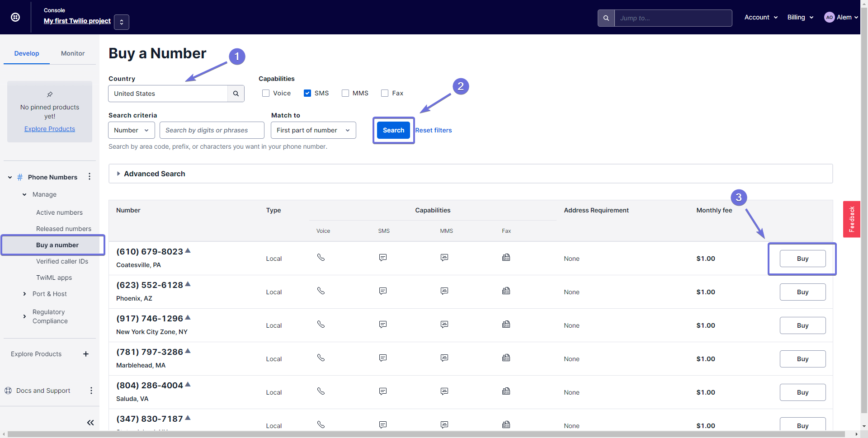Click the Phone Numbers hash icon

coord(20,177)
